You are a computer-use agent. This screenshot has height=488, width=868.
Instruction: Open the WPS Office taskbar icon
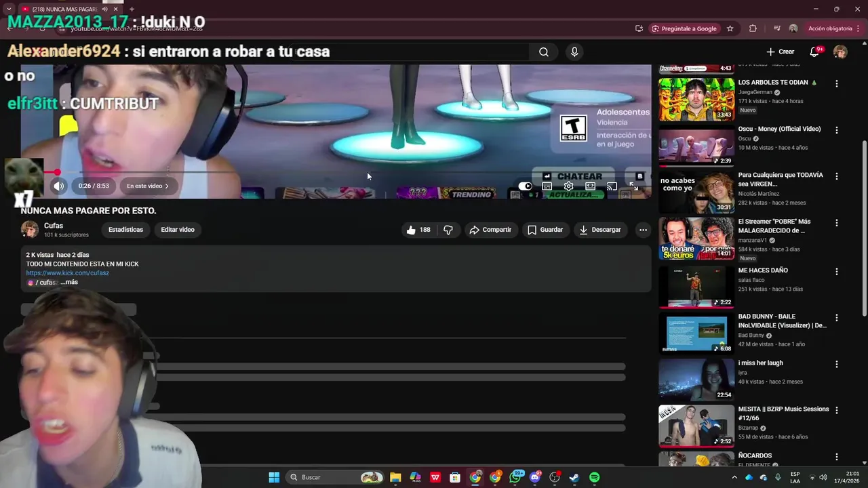[435, 477]
